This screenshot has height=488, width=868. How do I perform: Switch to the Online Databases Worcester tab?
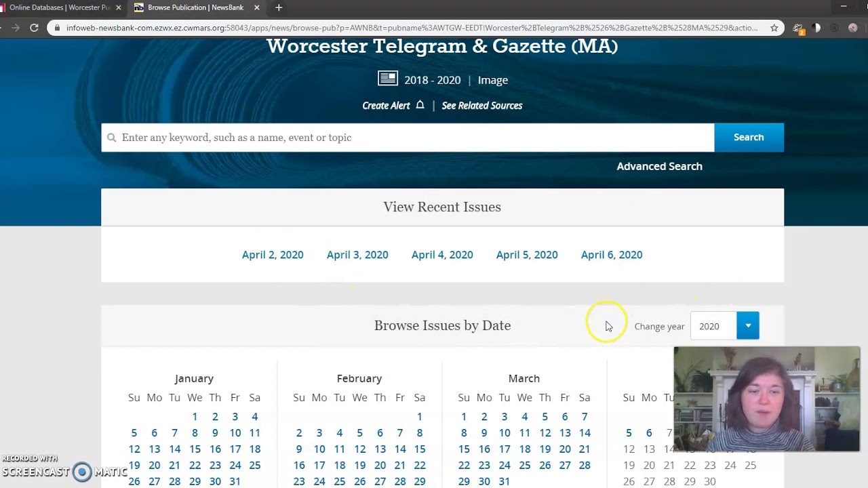[x=60, y=7]
